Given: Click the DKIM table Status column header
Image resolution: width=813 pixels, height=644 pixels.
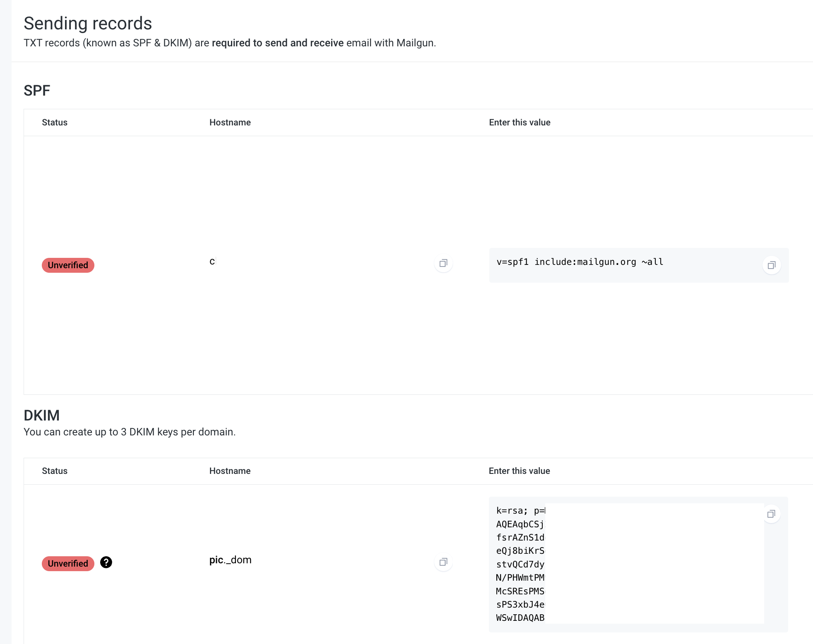Looking at the screenshot, I should 55,471.
